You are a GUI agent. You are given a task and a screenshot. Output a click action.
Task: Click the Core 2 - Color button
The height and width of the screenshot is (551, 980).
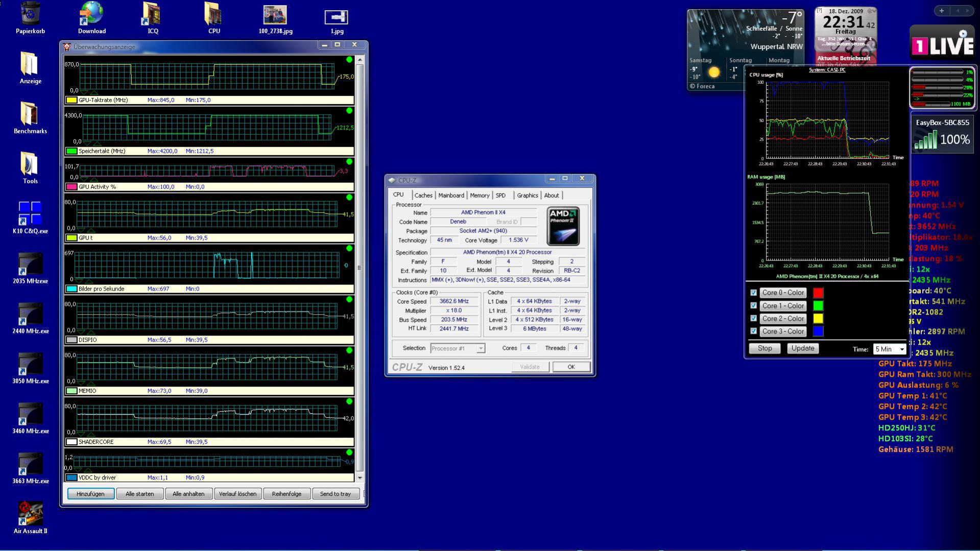(x=783, y=319)
